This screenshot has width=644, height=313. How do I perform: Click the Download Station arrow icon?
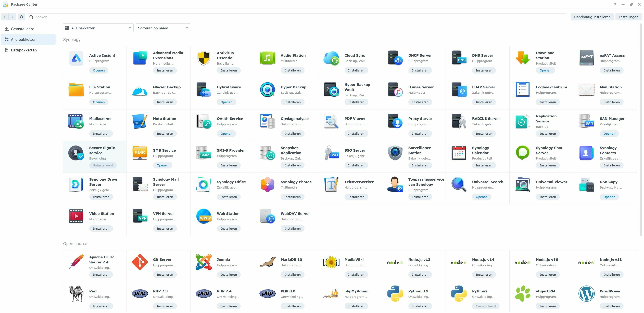coord(523,58)
